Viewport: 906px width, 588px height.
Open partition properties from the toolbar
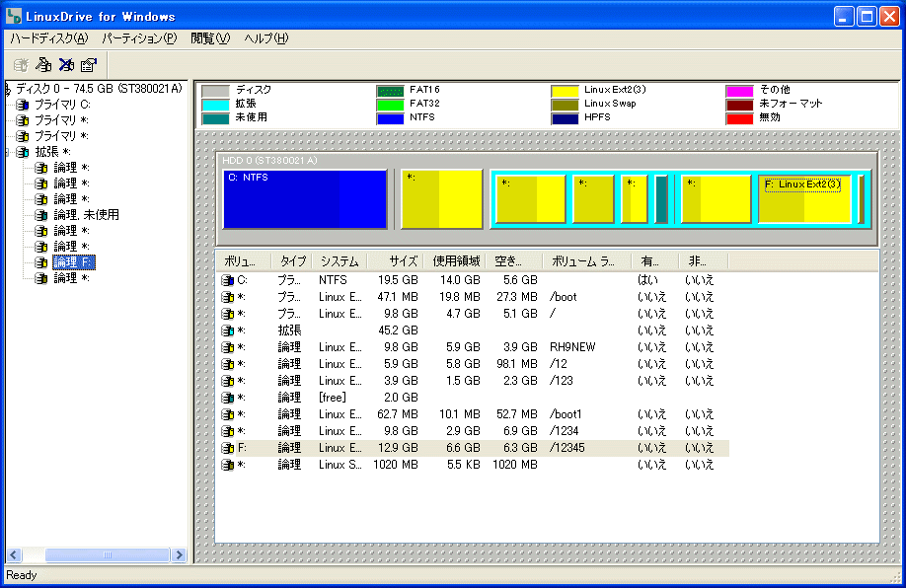point(89,65)
